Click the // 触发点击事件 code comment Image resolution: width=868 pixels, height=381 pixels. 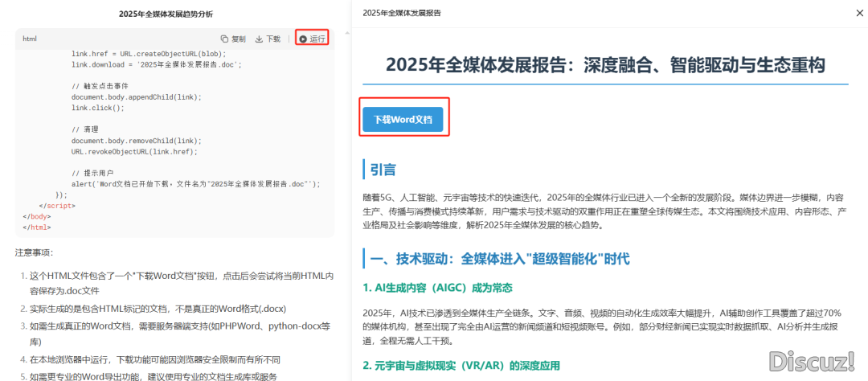[x=100, y=86]
